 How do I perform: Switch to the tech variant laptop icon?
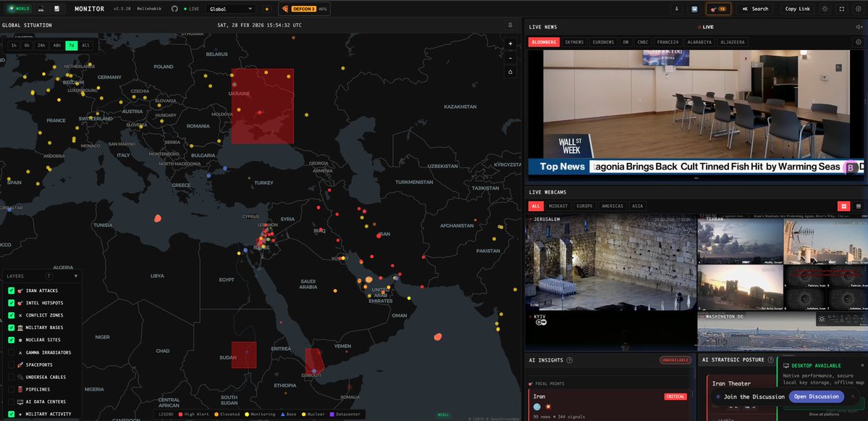(x=41, y=9)
